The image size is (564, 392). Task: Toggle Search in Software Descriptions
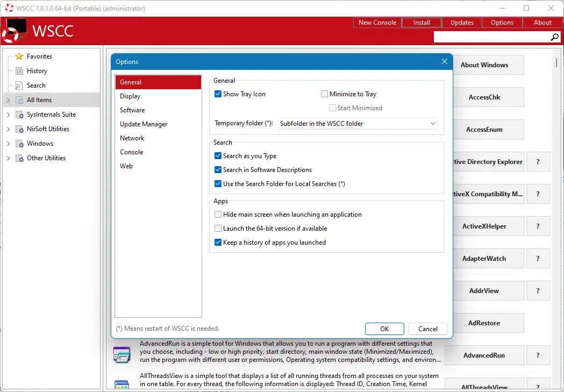218,170
